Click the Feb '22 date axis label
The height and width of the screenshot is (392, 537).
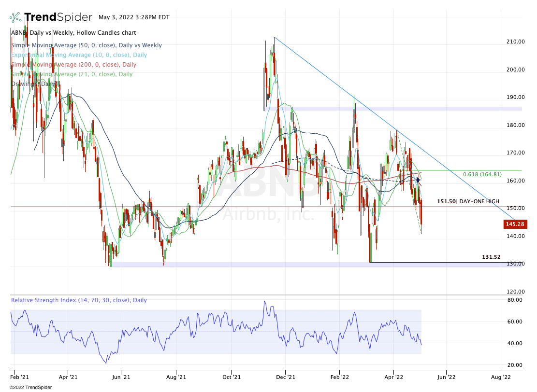(x=340, y=378)
